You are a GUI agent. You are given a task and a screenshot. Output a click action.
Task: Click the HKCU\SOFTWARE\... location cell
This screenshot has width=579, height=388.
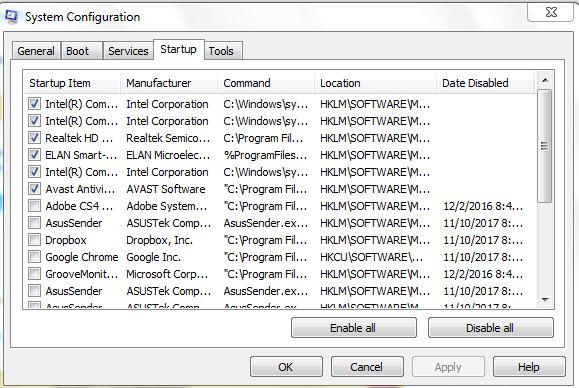tap(371, 257)
